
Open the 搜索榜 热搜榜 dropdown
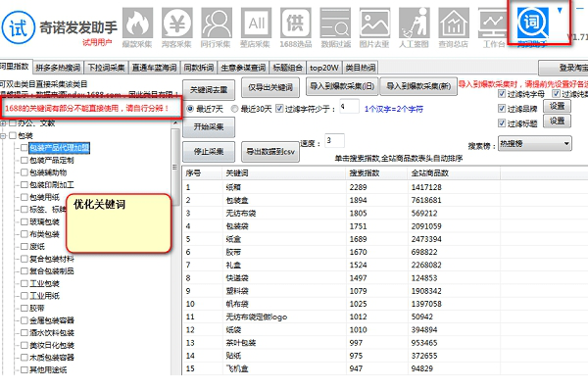[535, 143]
